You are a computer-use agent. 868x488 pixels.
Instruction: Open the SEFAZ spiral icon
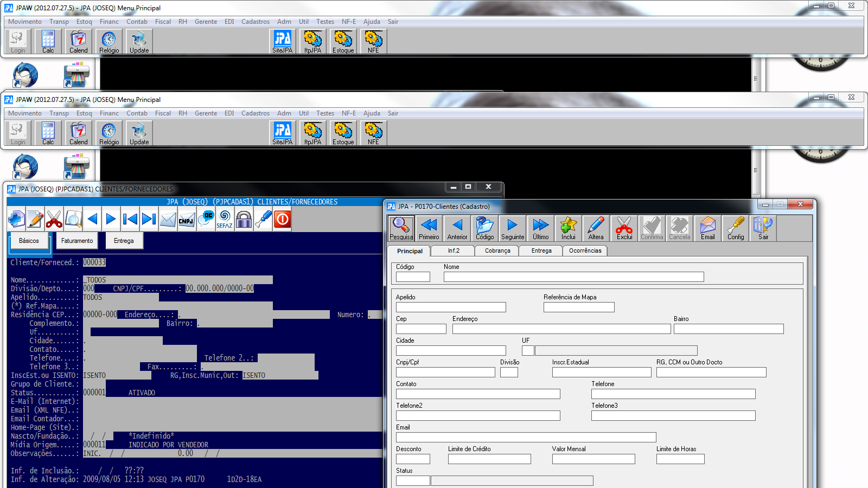(225, 220)
